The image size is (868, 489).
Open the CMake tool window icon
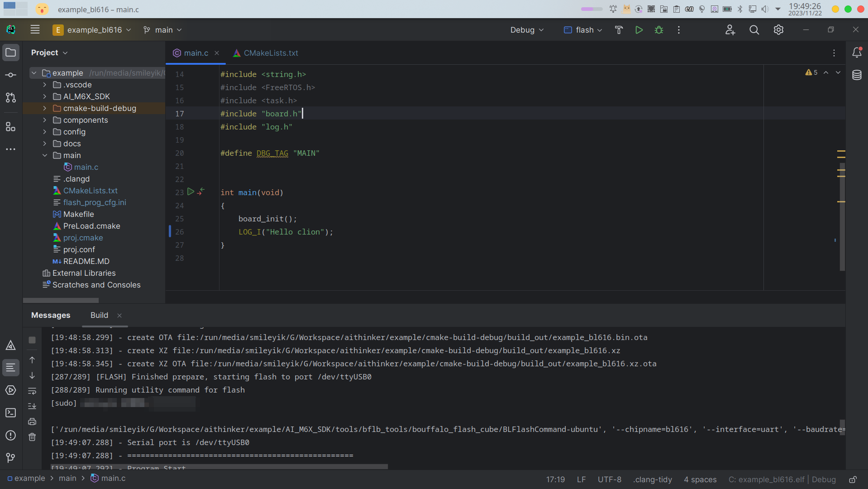click(11, 345)
